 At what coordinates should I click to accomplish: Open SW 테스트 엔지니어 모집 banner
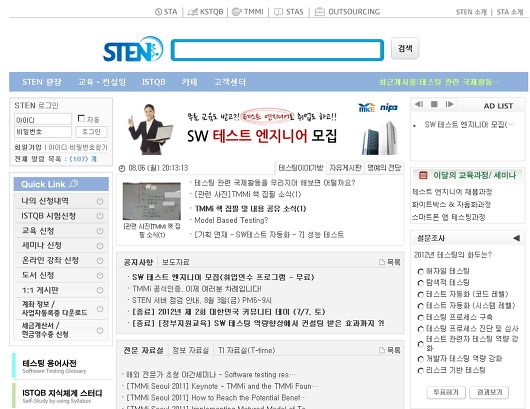click(x=261, y=128)
